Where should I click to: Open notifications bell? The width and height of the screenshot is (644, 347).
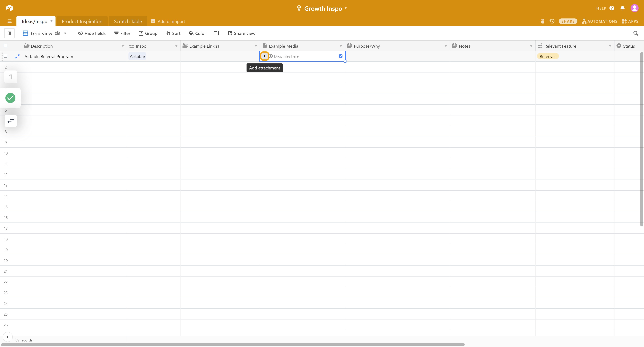tap(623, 8)
